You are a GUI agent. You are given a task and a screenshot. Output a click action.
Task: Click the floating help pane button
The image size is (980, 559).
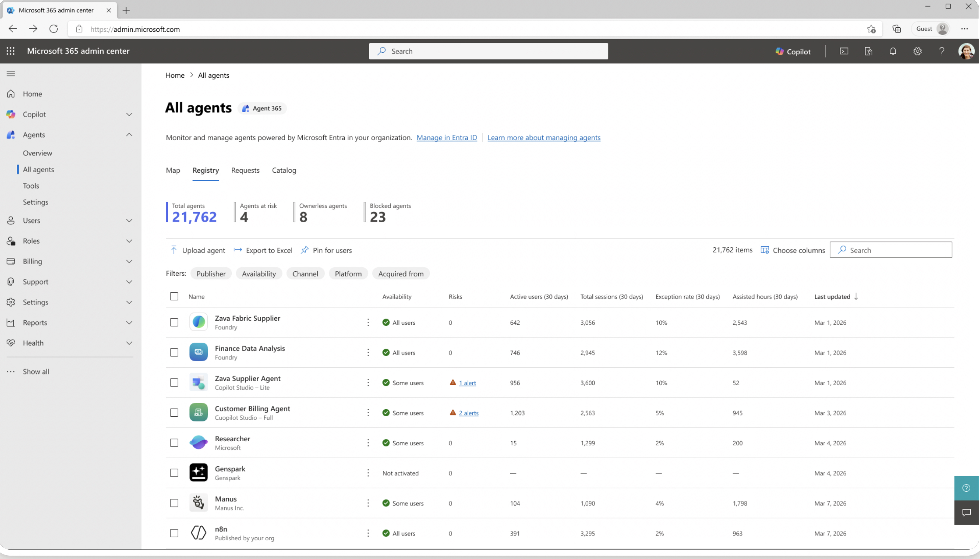(966, 488)
